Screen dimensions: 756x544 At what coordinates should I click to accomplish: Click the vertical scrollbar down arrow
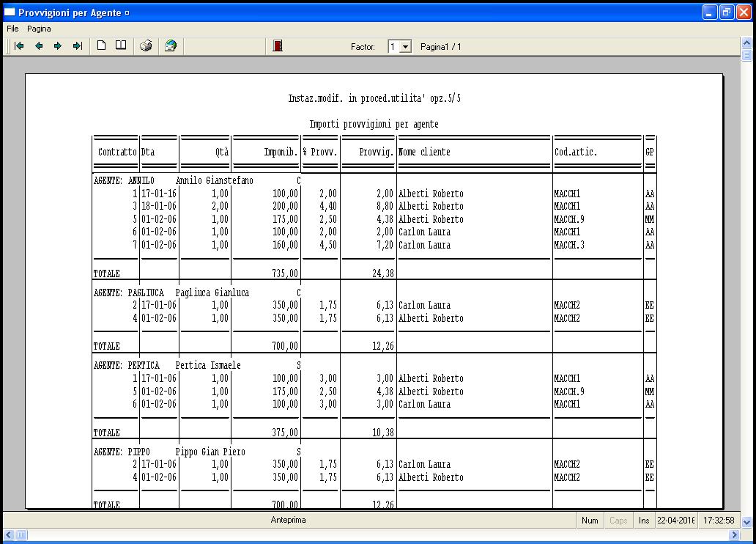(x=746, y=522)
